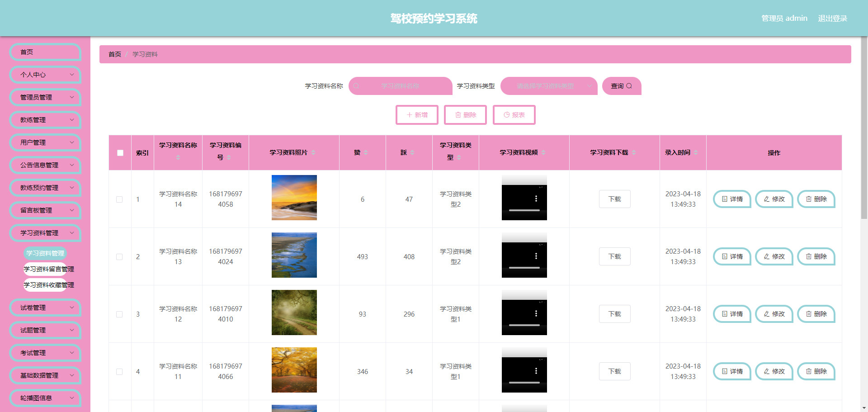The height and width of the screenshot is (412, 868).
Task: Sort by 学习资料名称 column arrows
Action: pyautogui.click(x=178, y=157)
